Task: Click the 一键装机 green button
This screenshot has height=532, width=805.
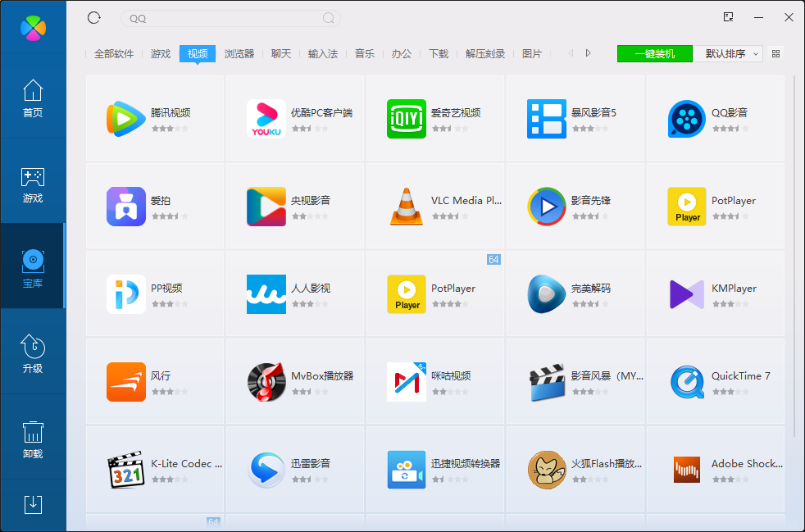Action: 655,53
